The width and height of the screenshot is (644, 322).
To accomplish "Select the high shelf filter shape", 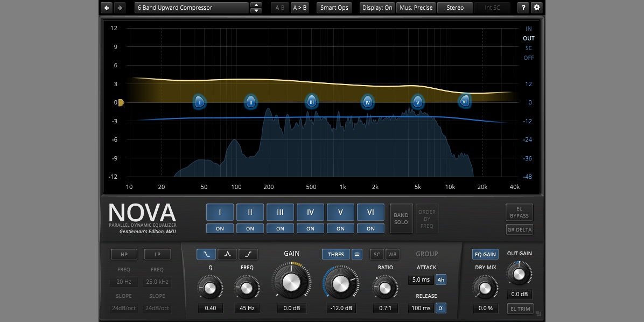I will point(248,254).
